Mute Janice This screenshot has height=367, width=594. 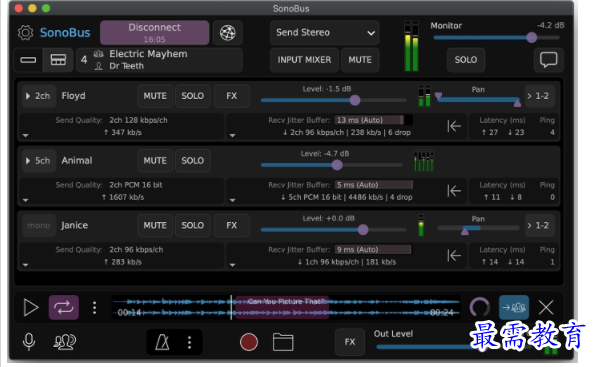pos(155,226)
